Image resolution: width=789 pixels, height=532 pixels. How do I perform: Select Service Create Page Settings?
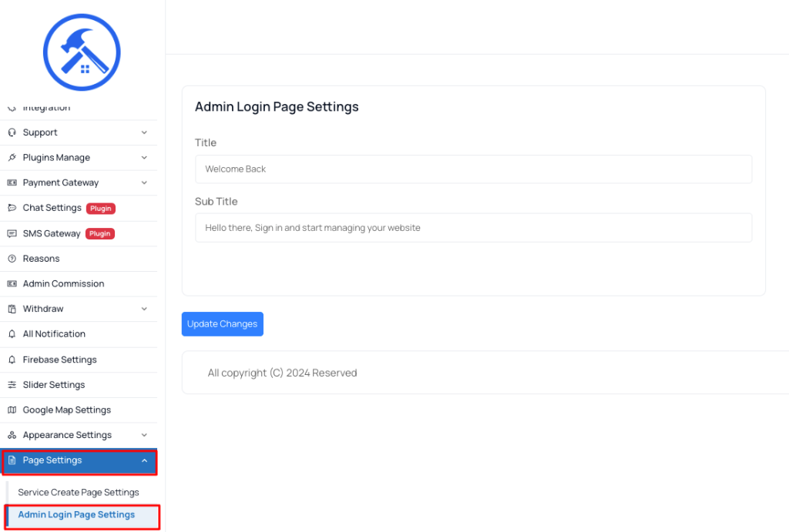79,492
